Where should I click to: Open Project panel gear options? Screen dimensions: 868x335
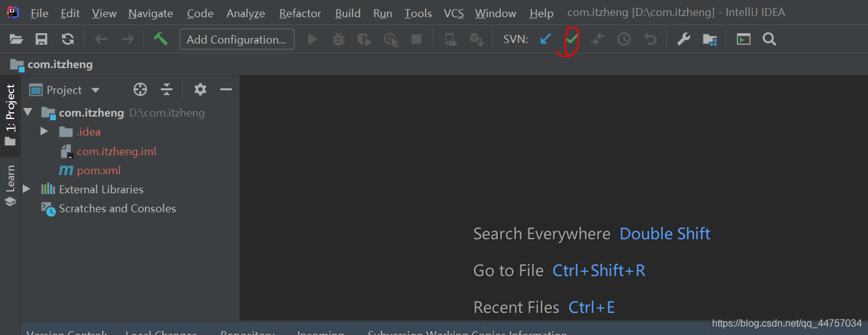point(200,90)
